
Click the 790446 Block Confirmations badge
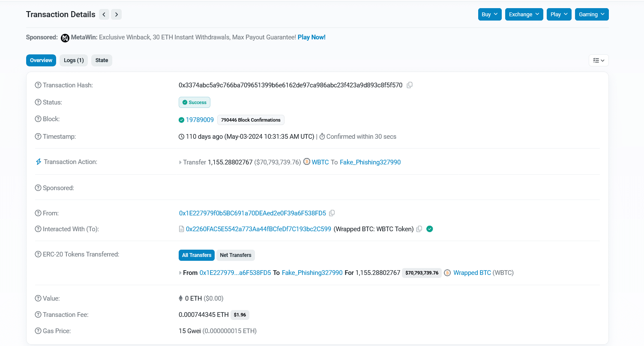(x=251, y=120)
